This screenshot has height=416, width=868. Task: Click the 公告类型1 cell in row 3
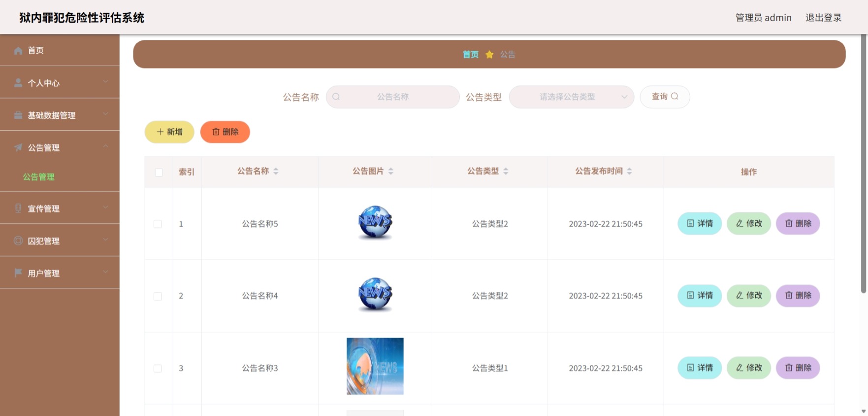(x=490, y=368)
